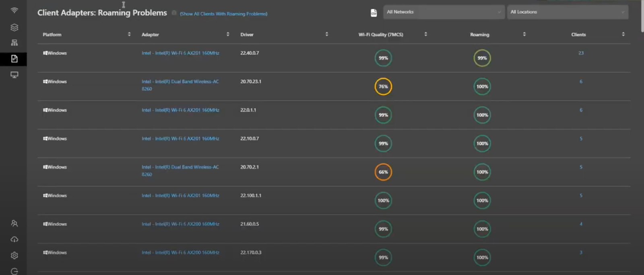Click info icon beside Roaming Problems title
644x275 pixels.
[x=174, y=13]
